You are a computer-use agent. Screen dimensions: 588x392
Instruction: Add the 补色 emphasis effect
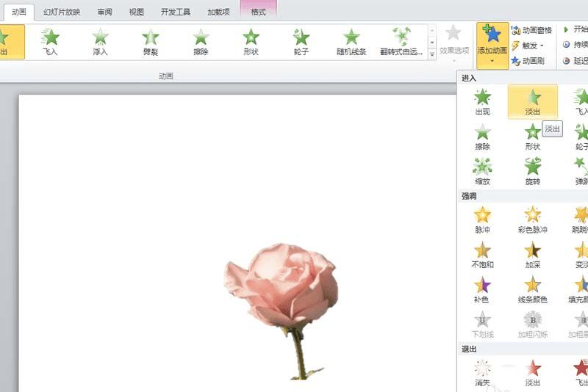[x=482, y=290]
